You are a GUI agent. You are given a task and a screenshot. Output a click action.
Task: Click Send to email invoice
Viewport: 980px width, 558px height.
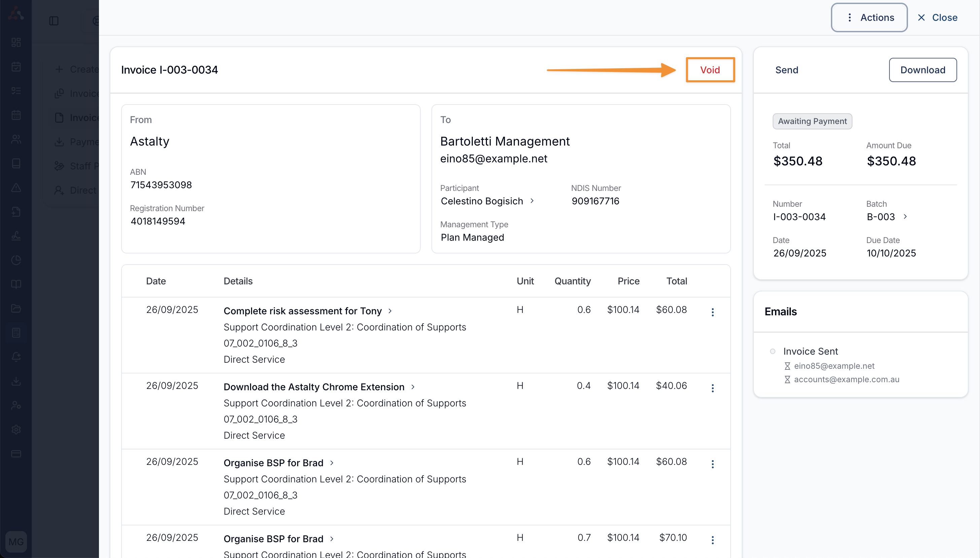click(787, 70)
